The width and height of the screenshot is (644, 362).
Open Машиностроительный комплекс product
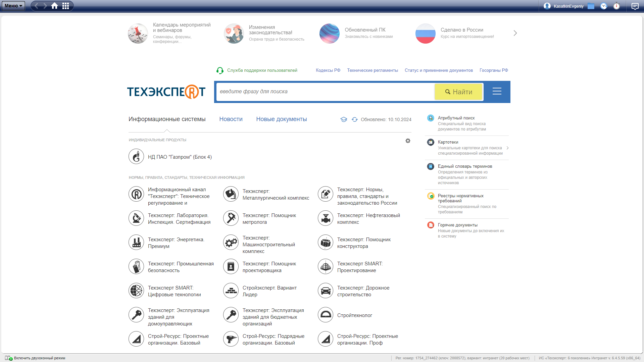coord(259,245)
